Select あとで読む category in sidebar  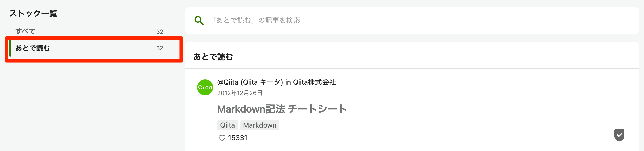pyautogui.click(x=94, y=48)
